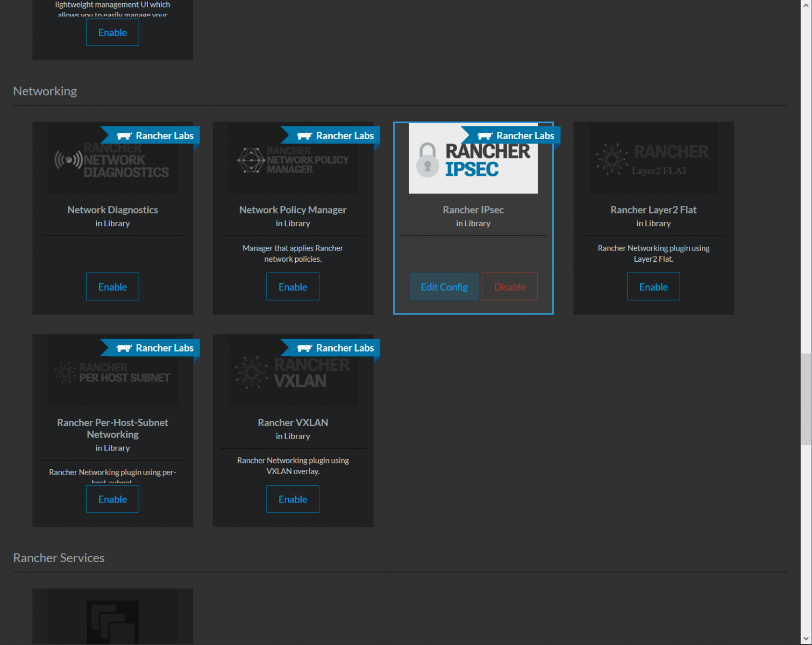Click 'in Library' under Network Policy Manager
Viewport: 812px width, 645px height.
(x=293, y=223)
